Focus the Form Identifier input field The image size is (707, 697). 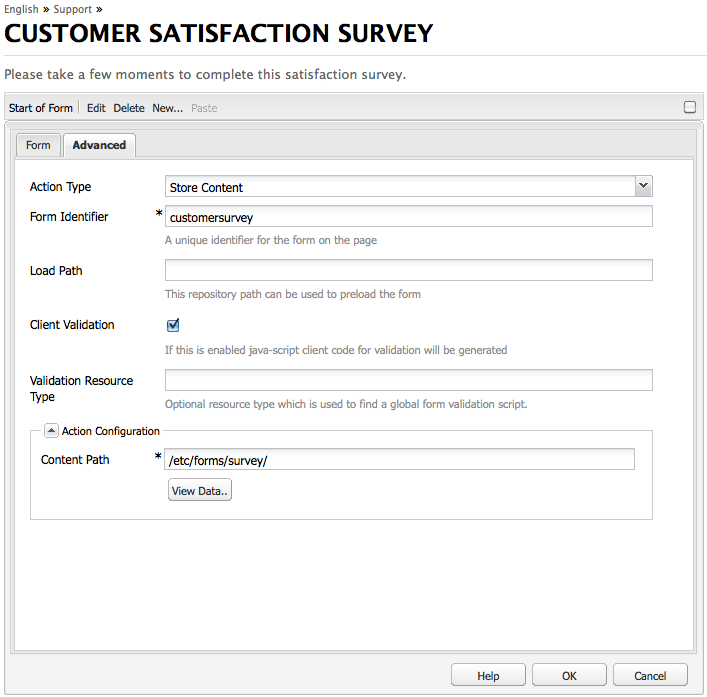(409, 216)
